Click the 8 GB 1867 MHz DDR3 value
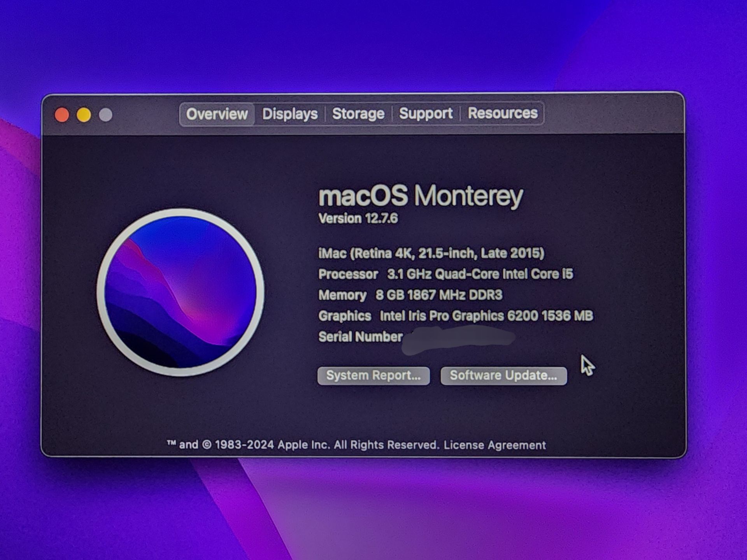Viewport: 747px width, 560px height. coord(439,295)
